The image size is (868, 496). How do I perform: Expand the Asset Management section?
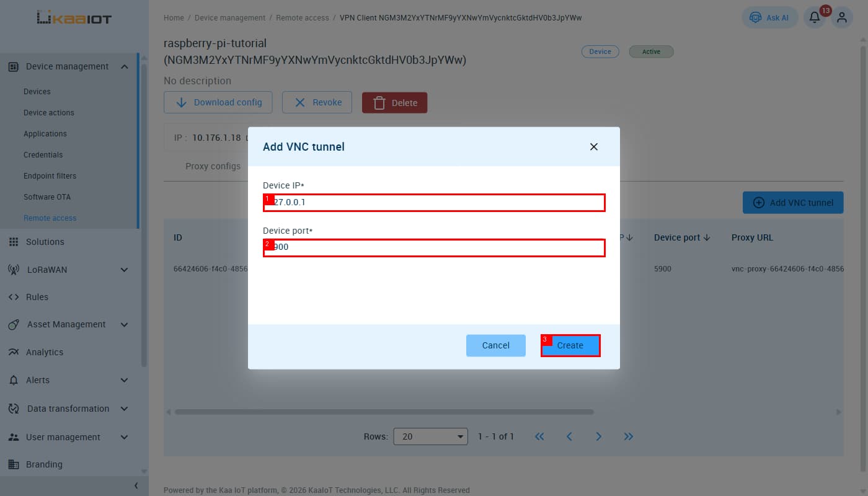pos(125,324)
